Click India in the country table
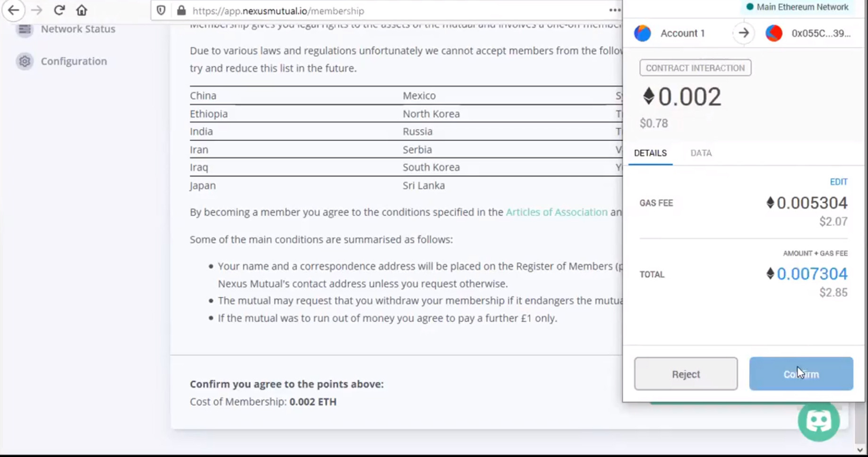Viewport: 868px width, 457px height. (x=201, y=132)
